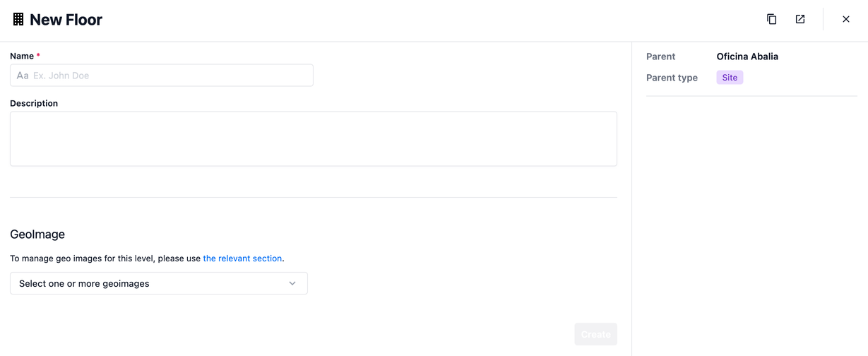Close the New Floor panel
Screen dimensions: 868x356
click(845, 19)
